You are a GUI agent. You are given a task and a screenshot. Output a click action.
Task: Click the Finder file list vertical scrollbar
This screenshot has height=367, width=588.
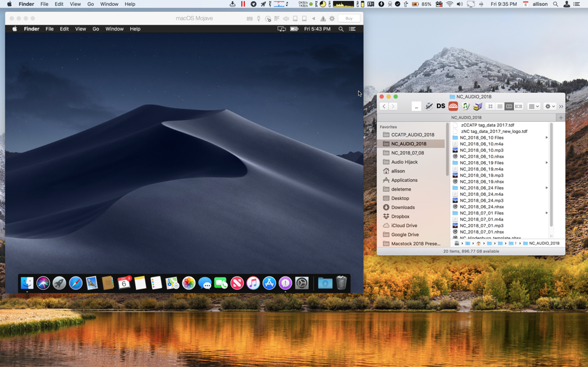click(552, 175)
